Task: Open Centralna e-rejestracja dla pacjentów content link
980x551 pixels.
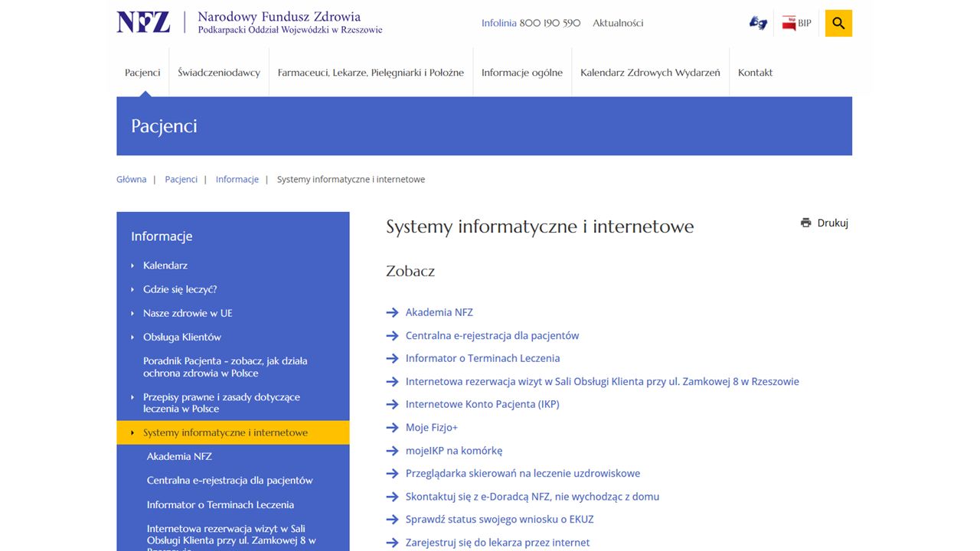Action: coord(492,335)
